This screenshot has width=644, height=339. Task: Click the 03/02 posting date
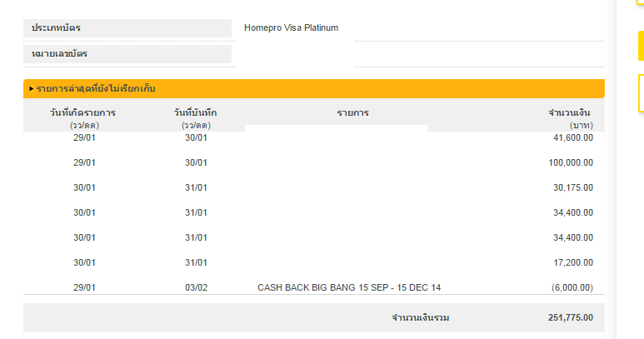[196, 287]
